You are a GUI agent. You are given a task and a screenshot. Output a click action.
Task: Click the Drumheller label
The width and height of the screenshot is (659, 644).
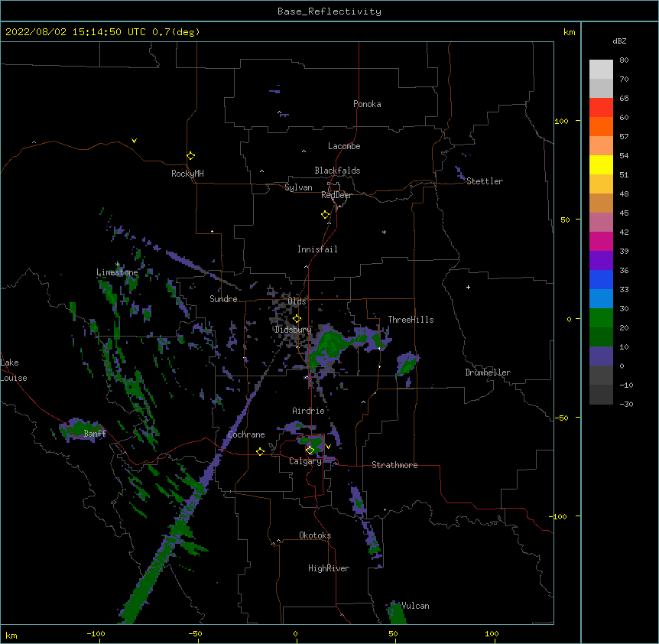click(x=488, y=372)
